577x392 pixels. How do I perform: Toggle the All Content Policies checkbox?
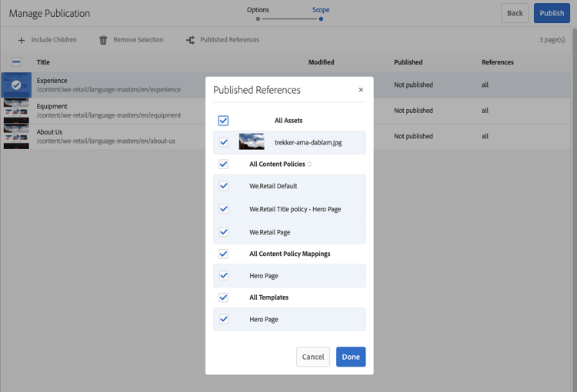click(x=223, y=164)
